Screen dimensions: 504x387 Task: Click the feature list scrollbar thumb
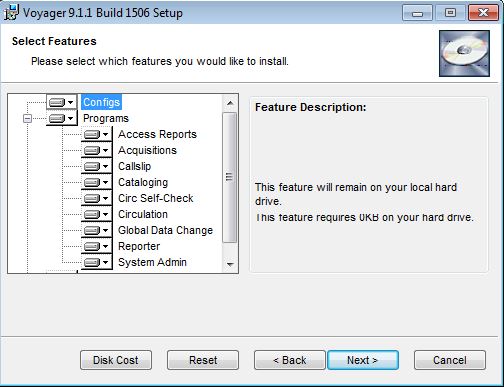(x=229, y=177)
